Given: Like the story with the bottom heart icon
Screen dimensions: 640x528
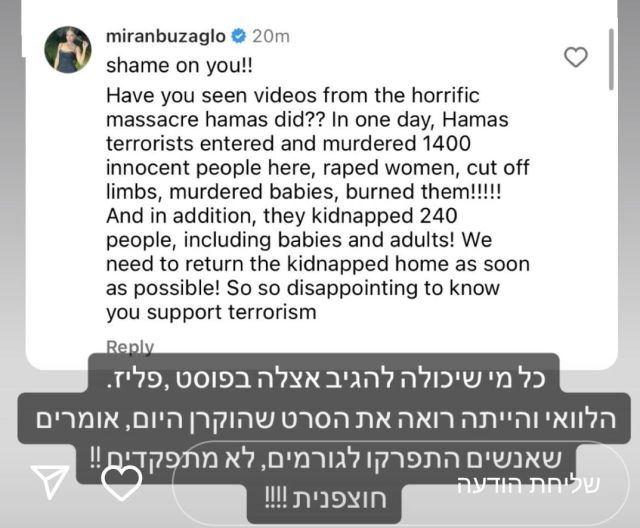Looking at the screenshot, I should tap(121, 483).
